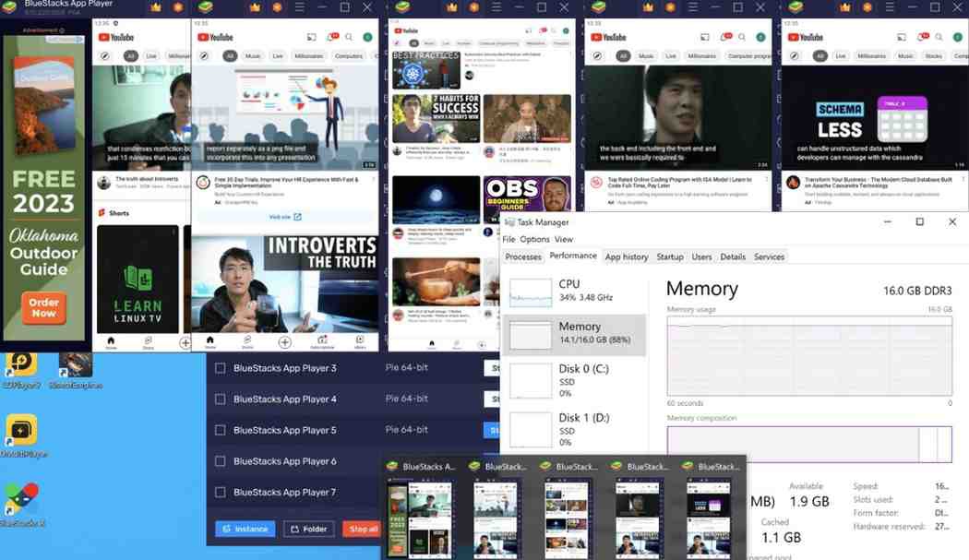Select the Music chip in the presentation-ad window
969x560 pixels.
pyautogui.click(x=253, y=55)
